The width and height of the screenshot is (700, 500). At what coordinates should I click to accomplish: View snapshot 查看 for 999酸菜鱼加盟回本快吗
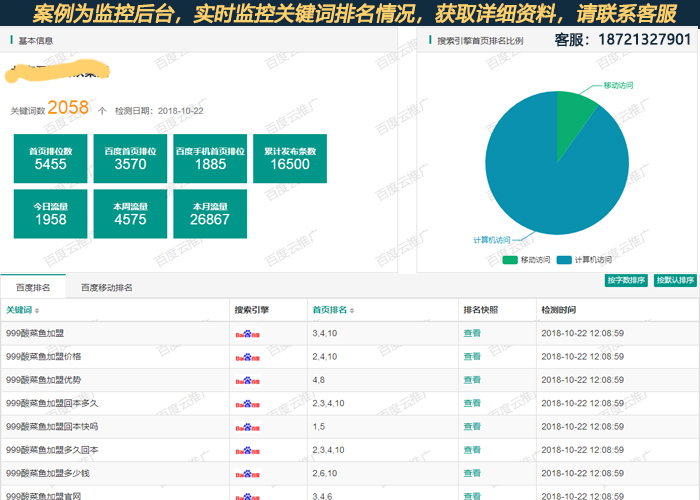point(472,426)
